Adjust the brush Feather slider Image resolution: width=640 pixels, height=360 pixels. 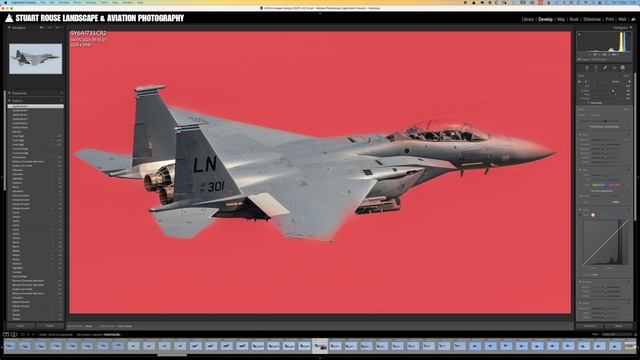(606, 90)
